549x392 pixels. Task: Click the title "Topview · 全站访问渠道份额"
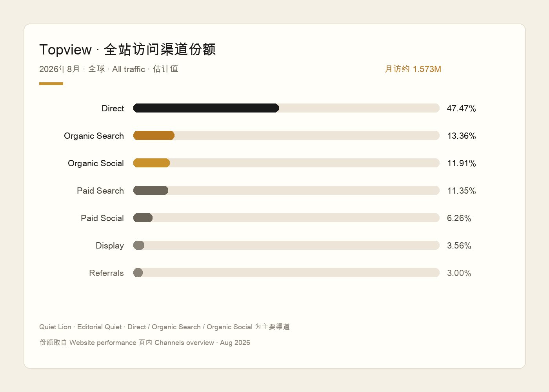(127, 50)
